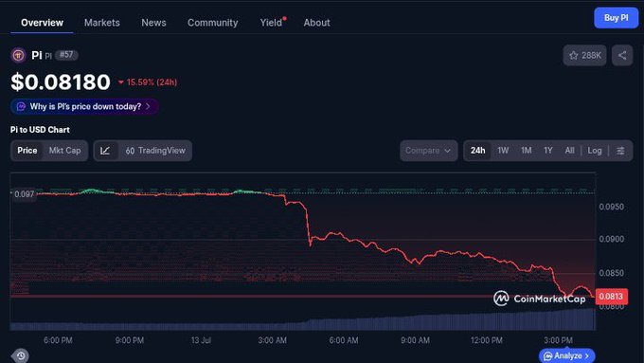Click the 6:00 PM time axis label
This screenshot has width=644, height=363.
click(x=58, y=340)
